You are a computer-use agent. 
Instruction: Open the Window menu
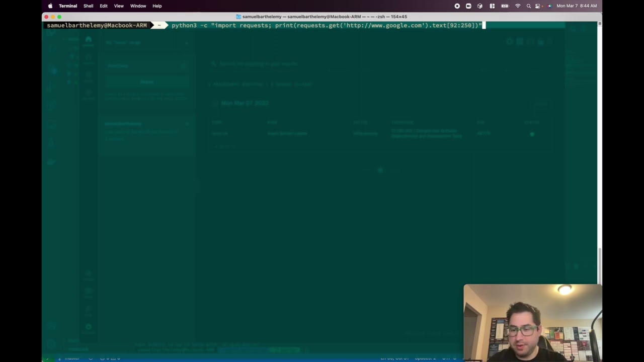[138, 6]
